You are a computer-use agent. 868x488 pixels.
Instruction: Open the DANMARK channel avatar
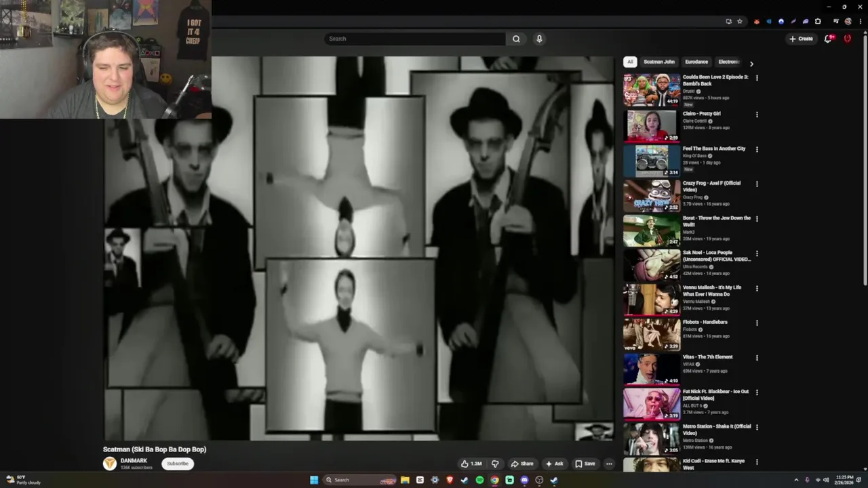point(109,464)
